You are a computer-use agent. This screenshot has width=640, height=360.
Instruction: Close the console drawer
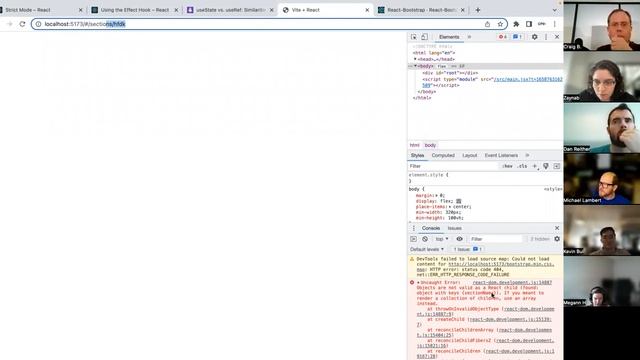[x=557, y=228]
